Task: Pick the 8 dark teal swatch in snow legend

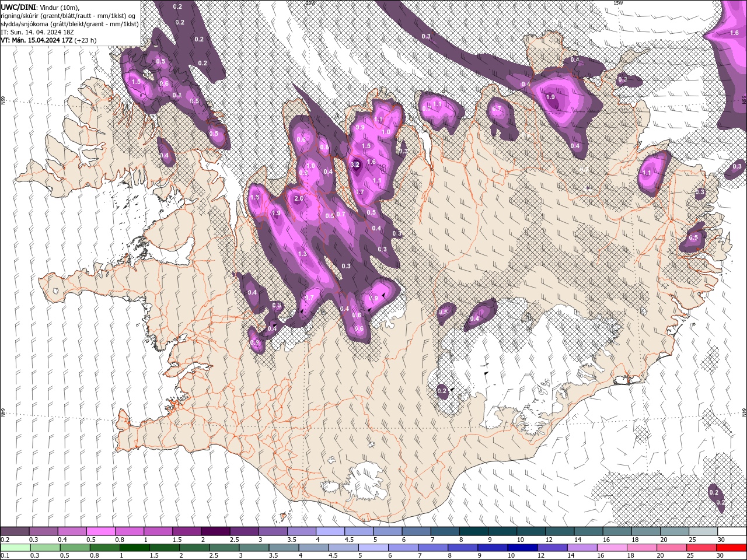Action: tap(474, 531)
